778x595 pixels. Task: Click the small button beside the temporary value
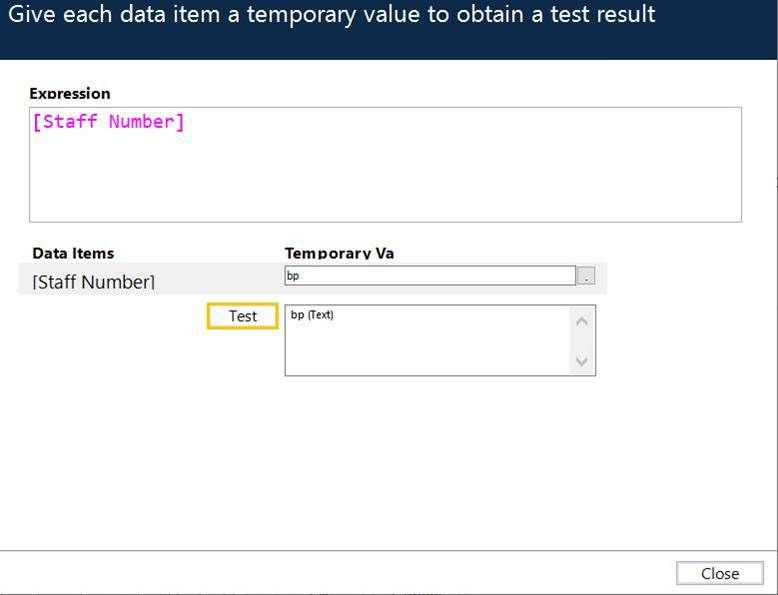tap(587, 276)
